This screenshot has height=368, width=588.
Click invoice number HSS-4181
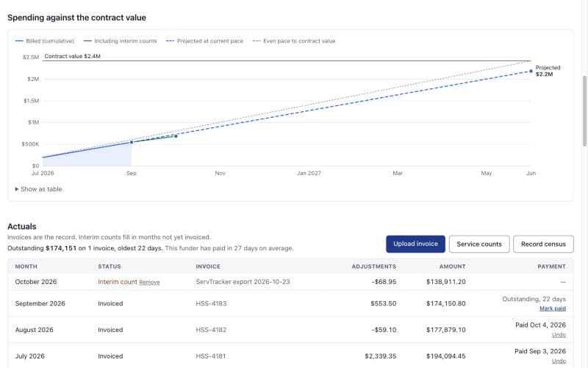point(211,356)
